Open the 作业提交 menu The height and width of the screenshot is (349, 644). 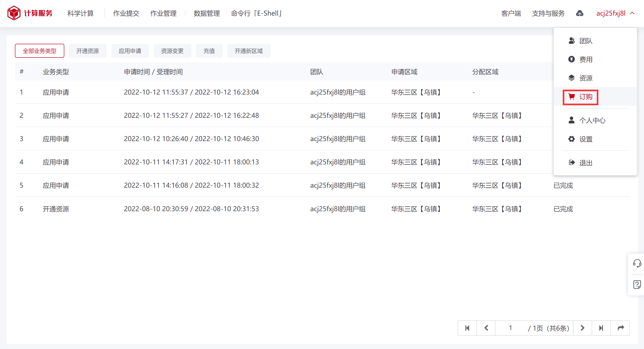pyautogui.click(x=126, y=13)
